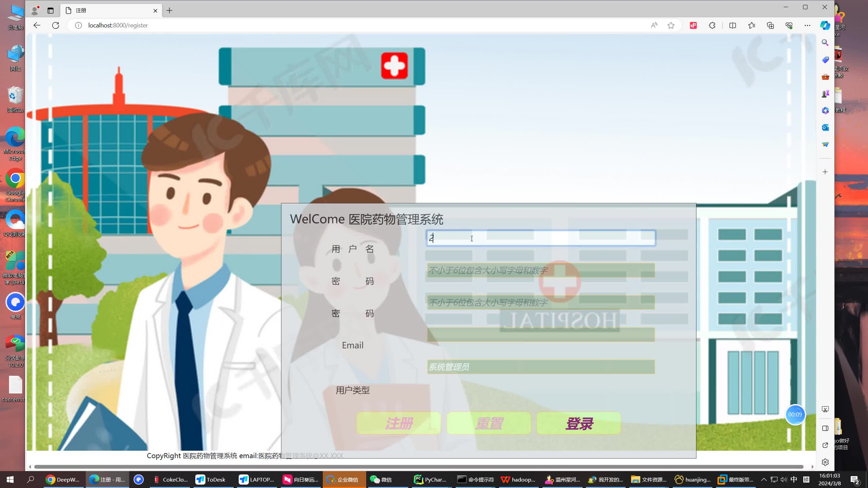868x488 pixels.
Task: Open sidebar search magnifier icon
Action: pos(825,43)
